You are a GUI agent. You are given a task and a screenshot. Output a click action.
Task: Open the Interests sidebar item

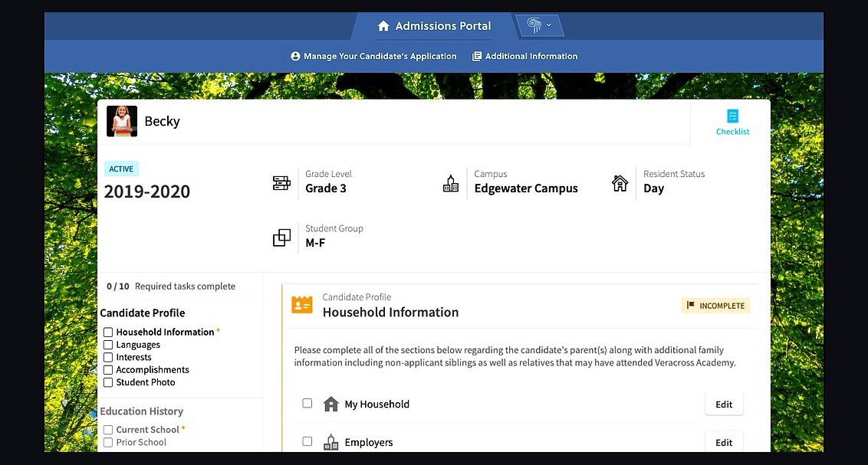(x=133, y=357)
